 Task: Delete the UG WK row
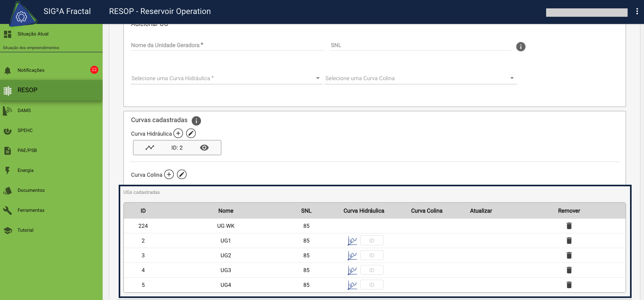[x=569, y=226]
